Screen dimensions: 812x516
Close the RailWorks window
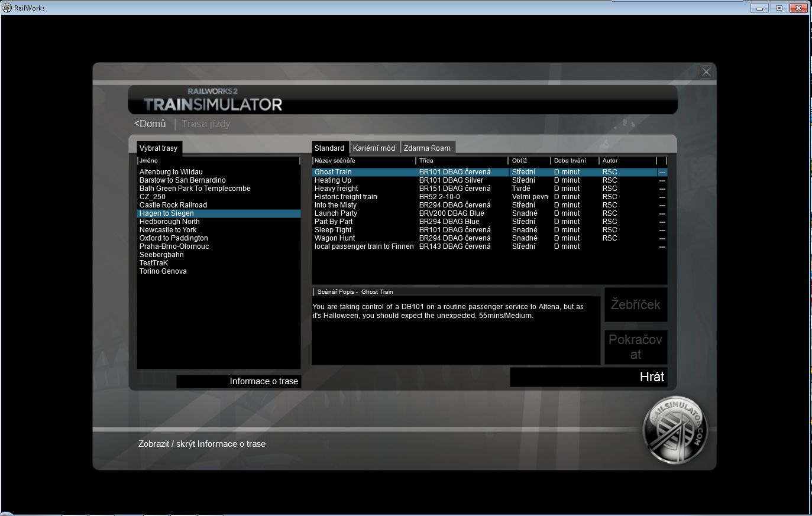tap(798, 8)
